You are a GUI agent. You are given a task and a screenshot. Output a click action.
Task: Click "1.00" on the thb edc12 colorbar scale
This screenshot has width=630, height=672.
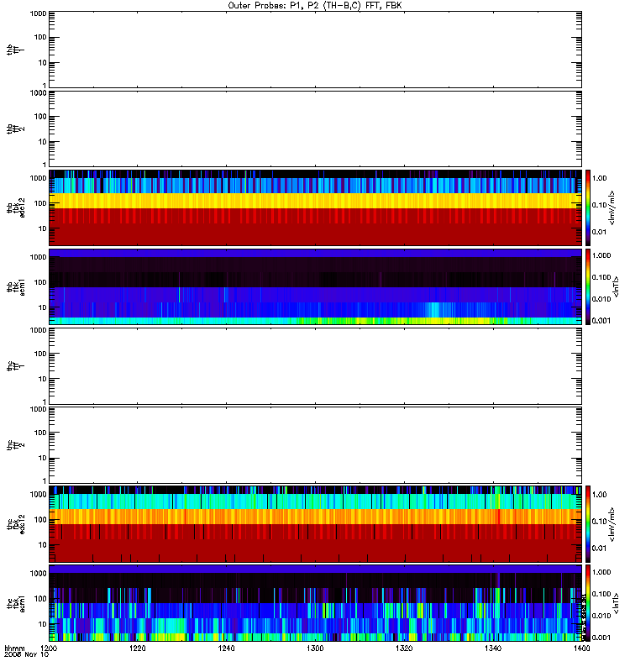point(599,178)
